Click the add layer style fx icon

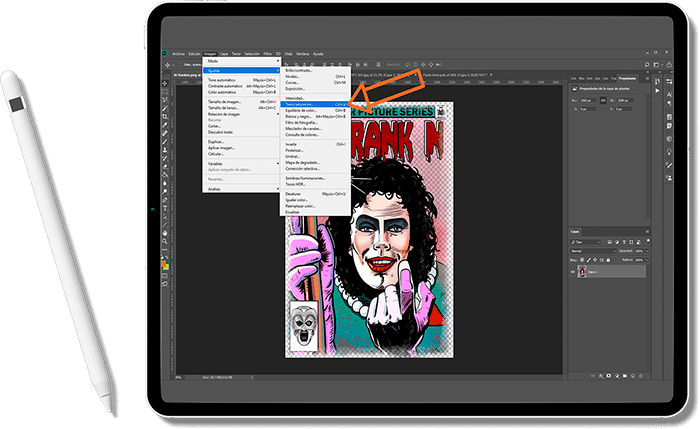click(601, 375)
